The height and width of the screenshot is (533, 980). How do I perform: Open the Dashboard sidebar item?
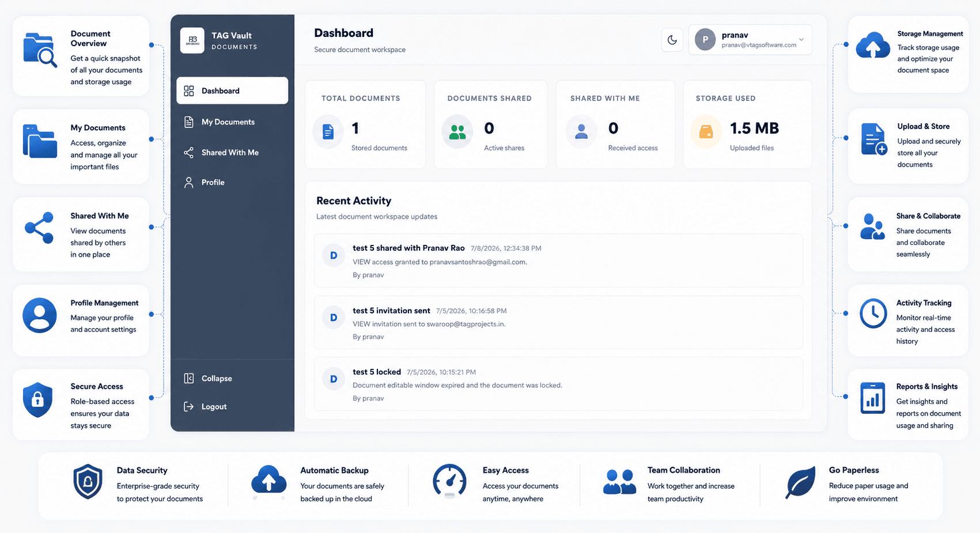pyautogui.click(x=232, y=90)
